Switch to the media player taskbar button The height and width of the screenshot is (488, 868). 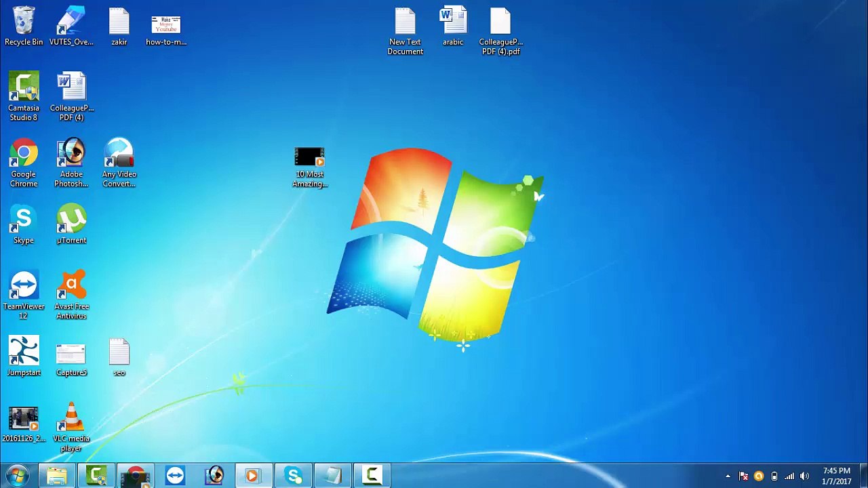click(x=254, y=476)
